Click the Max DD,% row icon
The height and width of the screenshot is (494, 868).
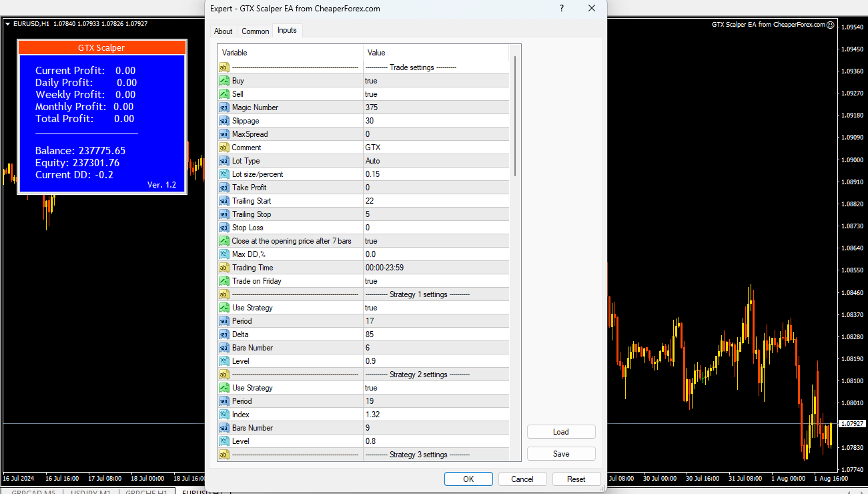coord(224,254)
